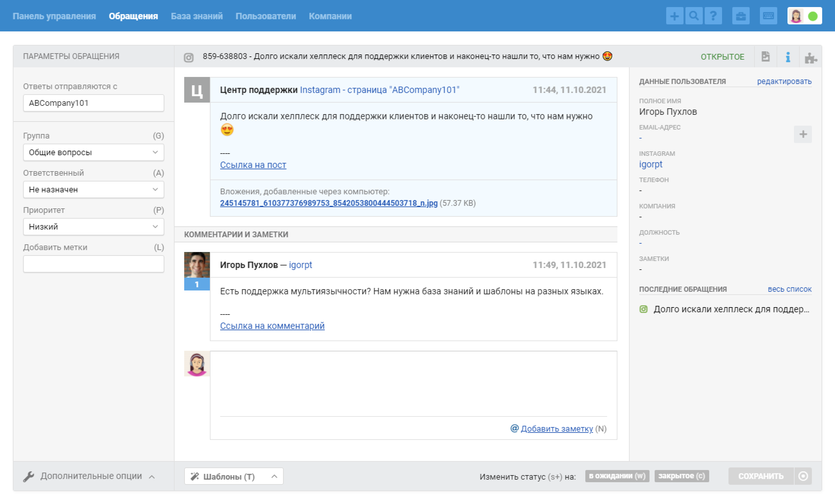
Task: Open integrations puzzle-piece icon
Action: 810,57
